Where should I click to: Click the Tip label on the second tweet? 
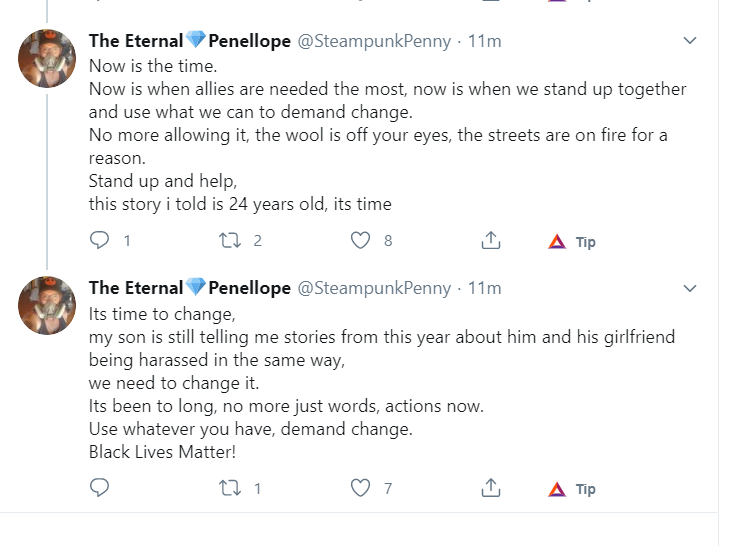[x=585, y=489]
